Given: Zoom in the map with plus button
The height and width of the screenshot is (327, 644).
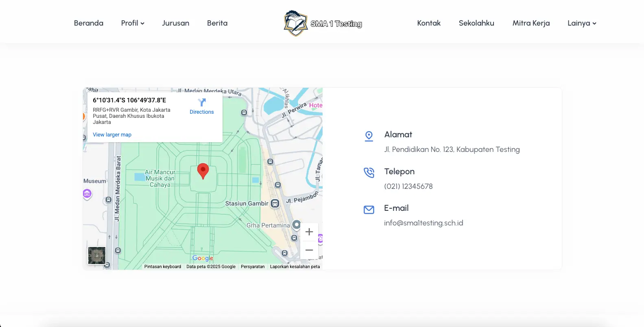Looking at the screenshot, I should 309,232.
